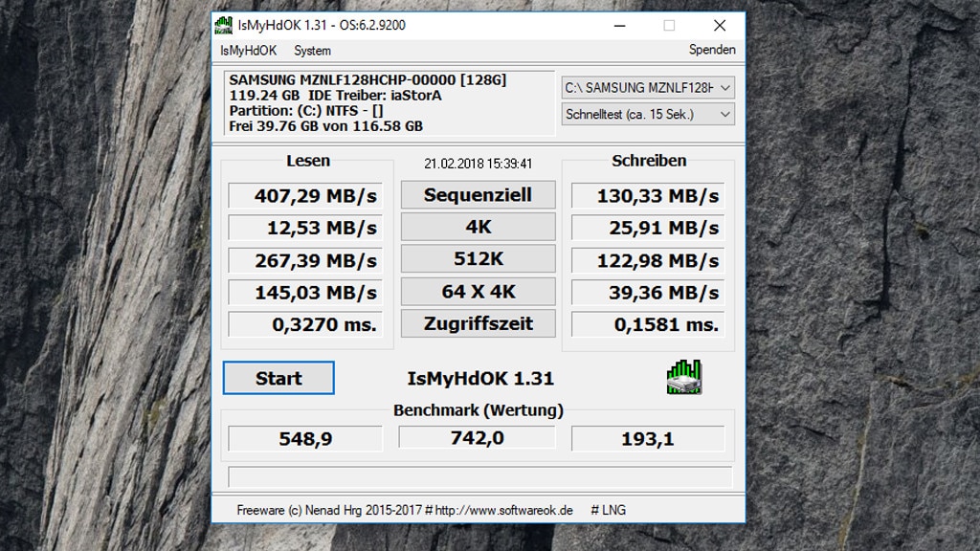
Task: Click the 193,1 write benchmark score
Action: point(648,438)
